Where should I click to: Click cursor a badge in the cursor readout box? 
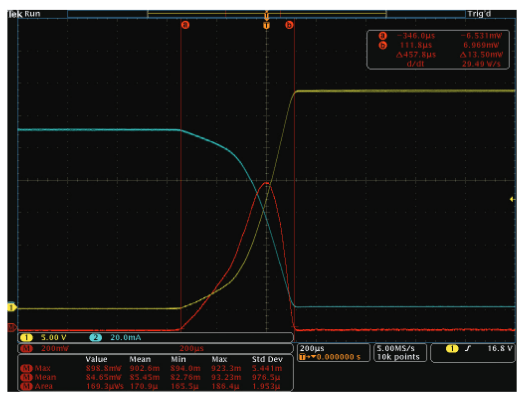tap(383, 36)
